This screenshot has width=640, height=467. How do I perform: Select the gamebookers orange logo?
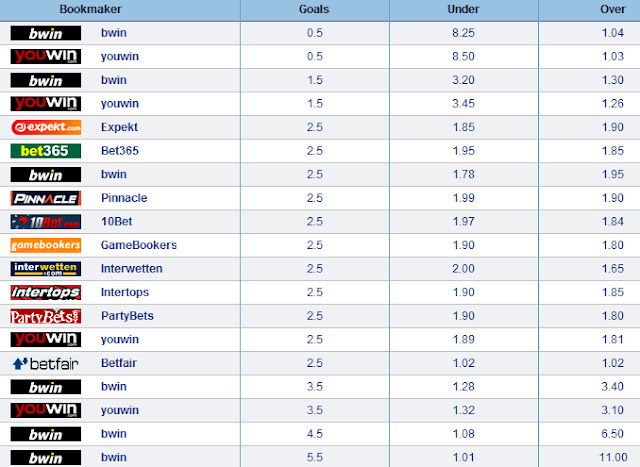coord(46,245)
